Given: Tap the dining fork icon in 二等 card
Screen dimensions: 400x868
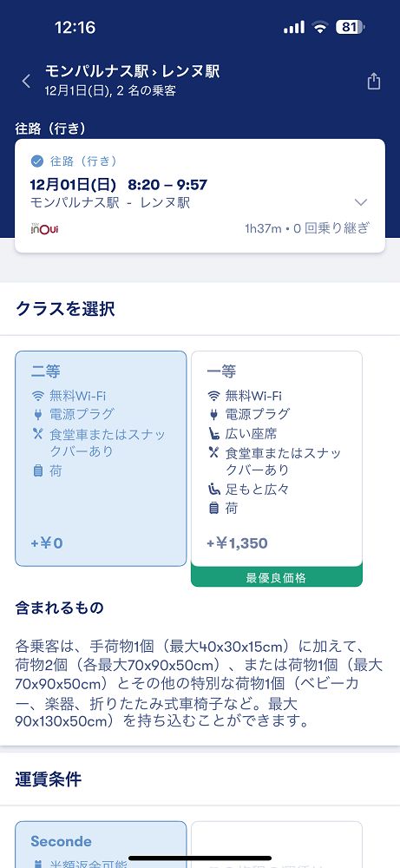Looking at the screenshot, I should 37,435.
